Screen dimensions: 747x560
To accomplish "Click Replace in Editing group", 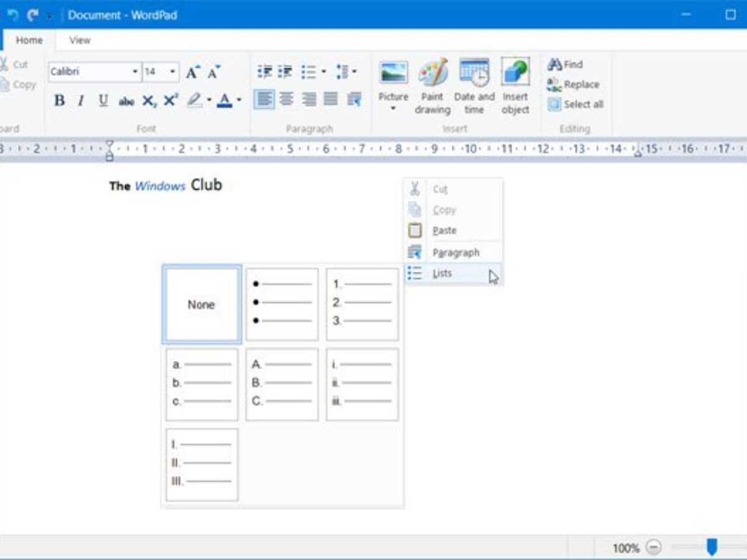I will click(573, 84).
